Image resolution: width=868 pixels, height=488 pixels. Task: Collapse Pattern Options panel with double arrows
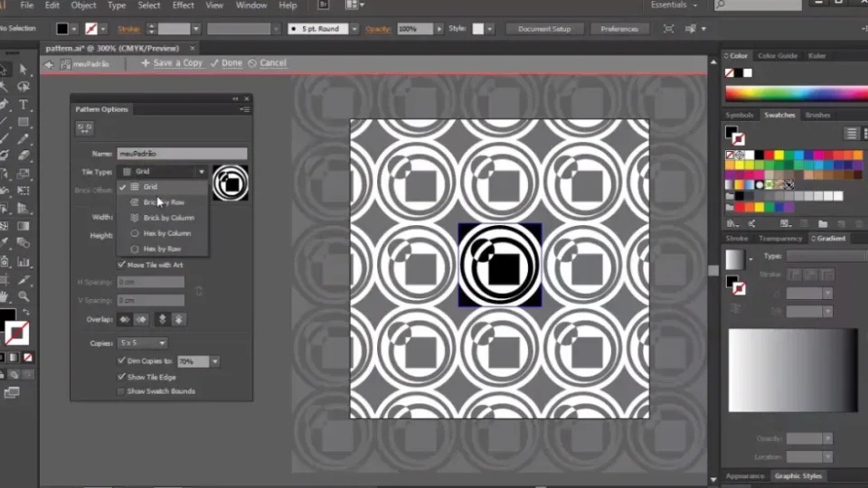coord(235,99)
